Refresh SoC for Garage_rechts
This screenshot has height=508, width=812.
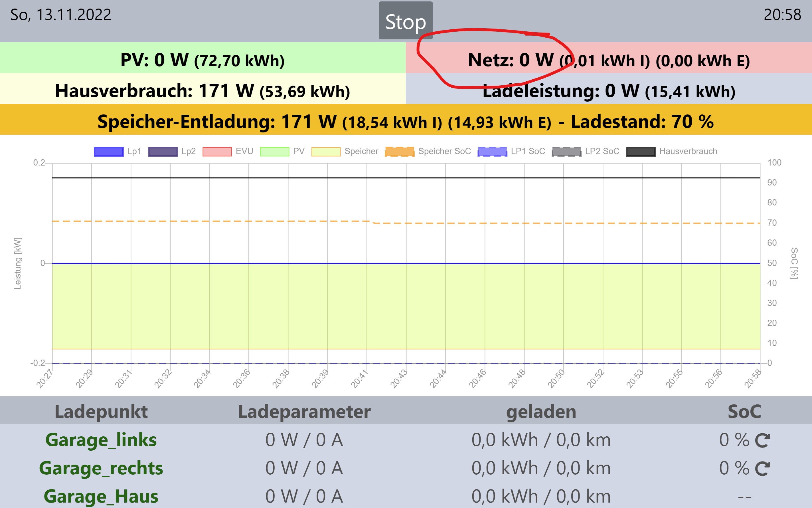pos(762,469)
